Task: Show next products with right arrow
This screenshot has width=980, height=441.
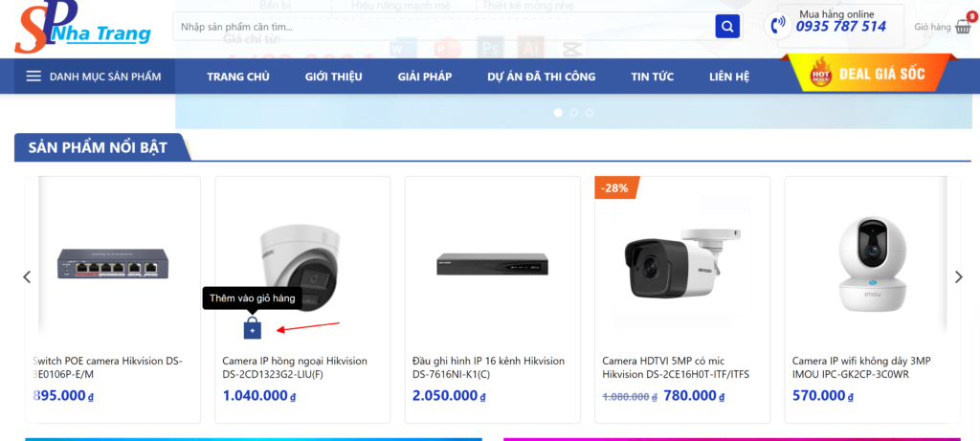Action: point(959,277)
